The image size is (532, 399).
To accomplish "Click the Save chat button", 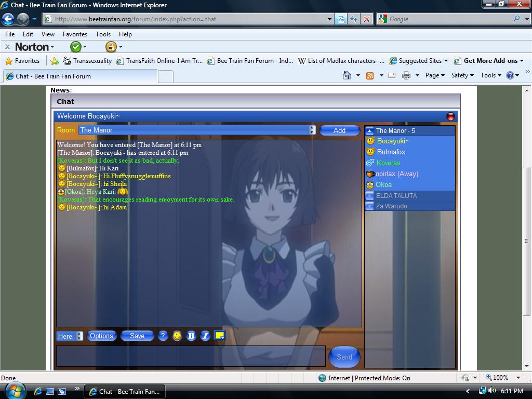I will click(137, 336).
